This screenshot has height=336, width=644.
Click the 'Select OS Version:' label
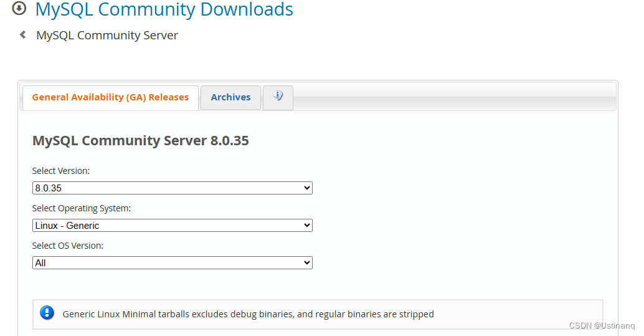(x=68, y=246)
